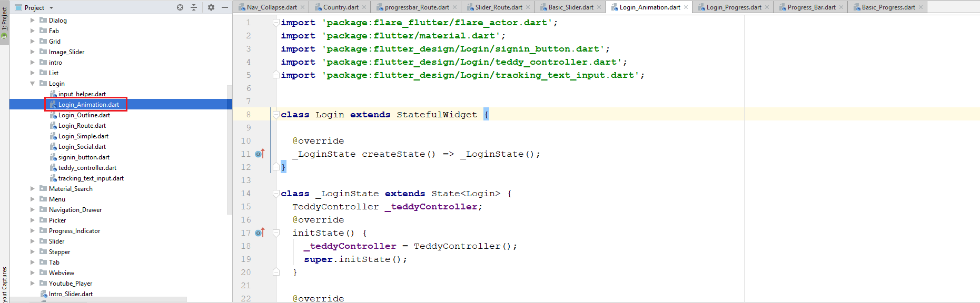Open teddy_controller.dart file in tree
980x303 pixels.
87,168
